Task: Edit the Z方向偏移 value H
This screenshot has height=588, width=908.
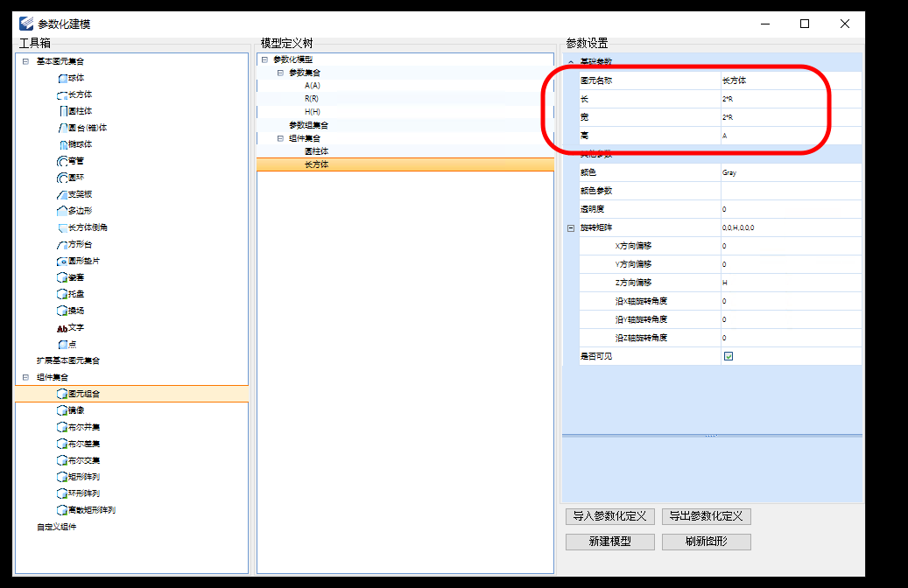Action: click(791, 283)
